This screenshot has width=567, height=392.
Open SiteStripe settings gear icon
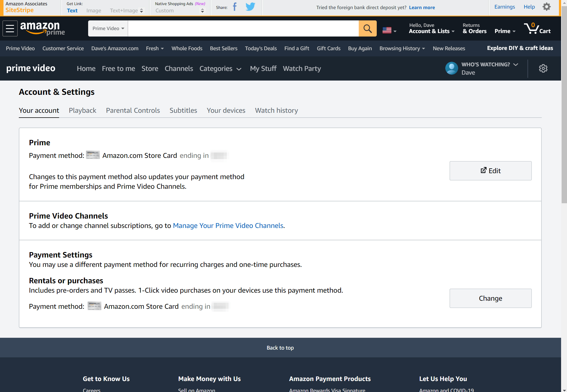(547, 7)
